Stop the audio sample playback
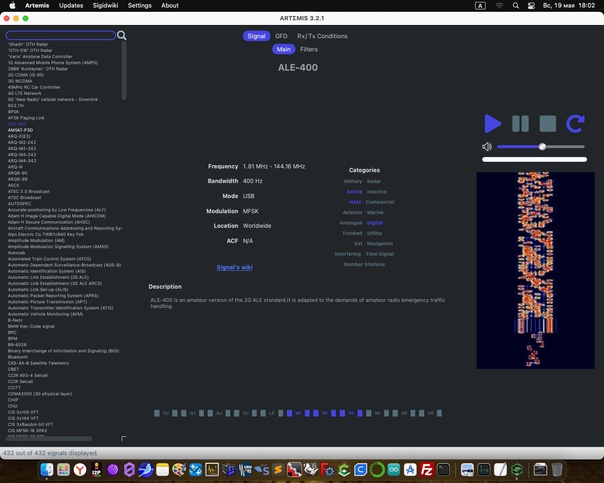This screenshot has height=483, width=604. tap(547, 124)
